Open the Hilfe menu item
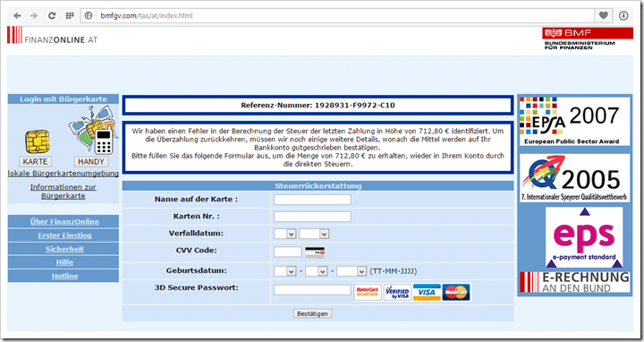The height and width of the screenshot is (342, 644). pyautogui.click(x=64, y=262)
